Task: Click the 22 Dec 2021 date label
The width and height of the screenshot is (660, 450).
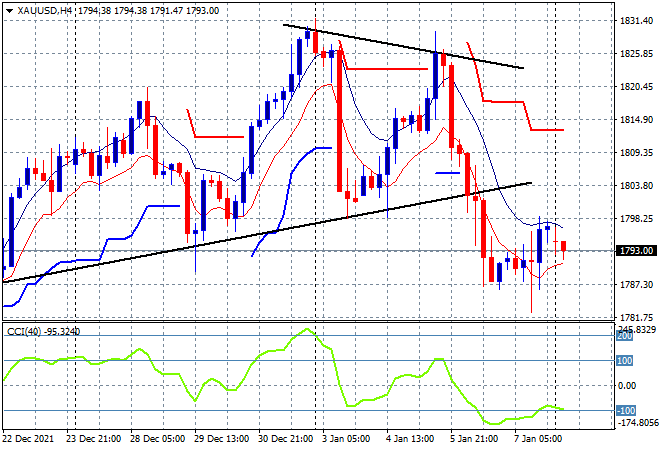Action: [x=29, y=439]
